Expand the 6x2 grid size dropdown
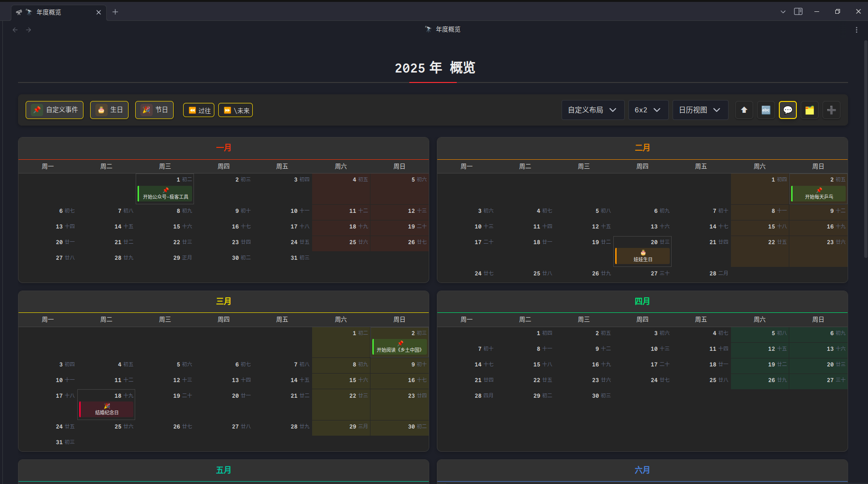The image size is (868, 484). tap(648, 110)
